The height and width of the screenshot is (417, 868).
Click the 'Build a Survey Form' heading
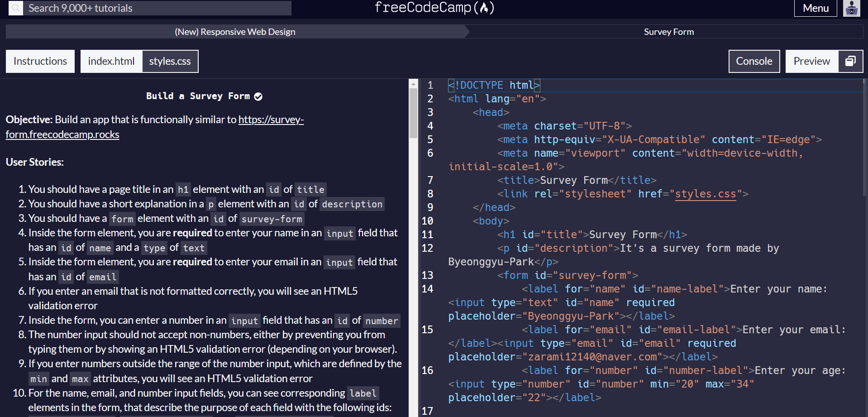point(198,96)
